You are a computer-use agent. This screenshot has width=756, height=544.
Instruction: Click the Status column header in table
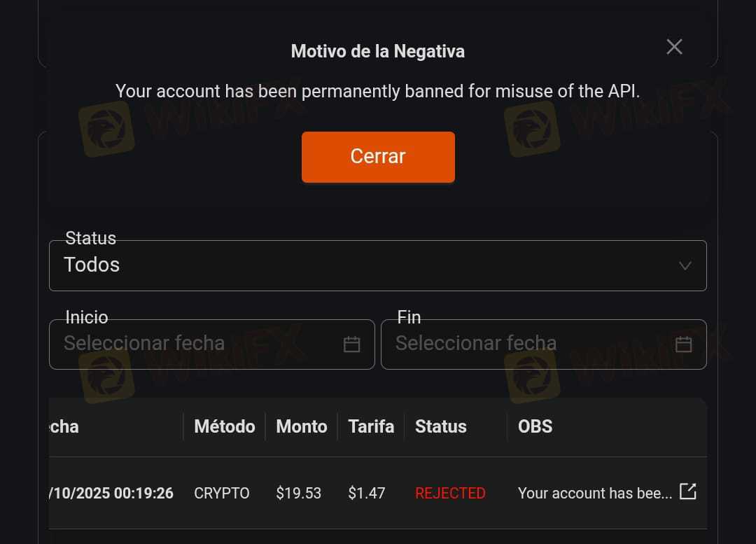441,426
